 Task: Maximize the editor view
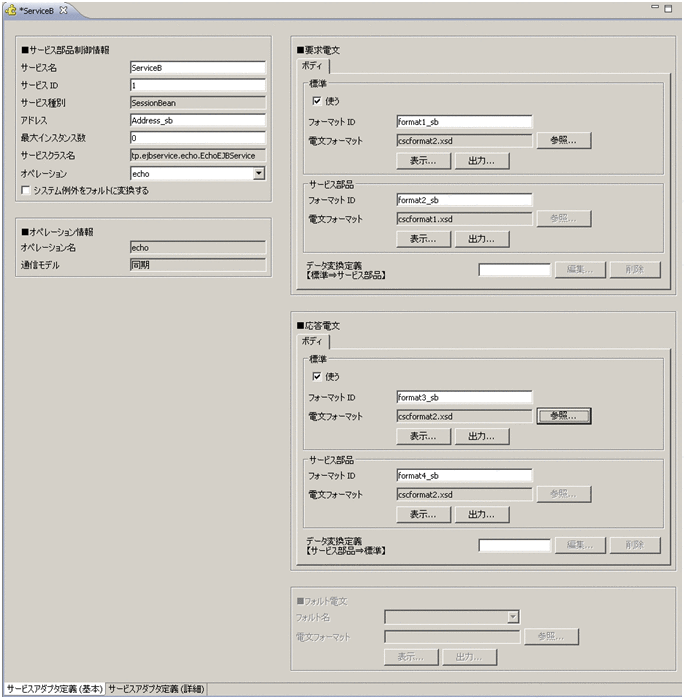[668, 8]
